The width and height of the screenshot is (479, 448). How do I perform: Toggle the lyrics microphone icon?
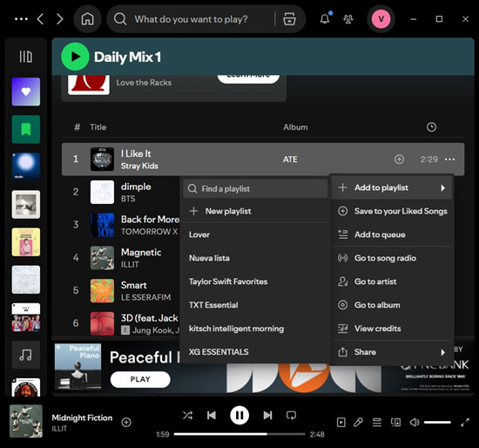[x=358, y=423]
